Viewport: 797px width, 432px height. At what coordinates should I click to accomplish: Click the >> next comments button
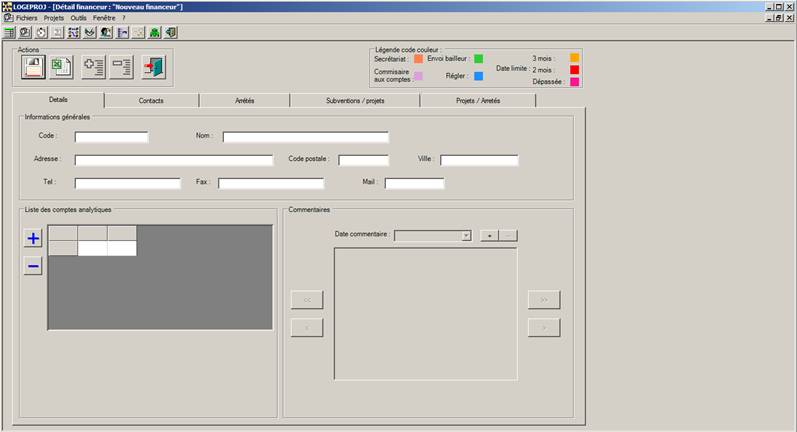pyautogui.click(x=544, y=299)
